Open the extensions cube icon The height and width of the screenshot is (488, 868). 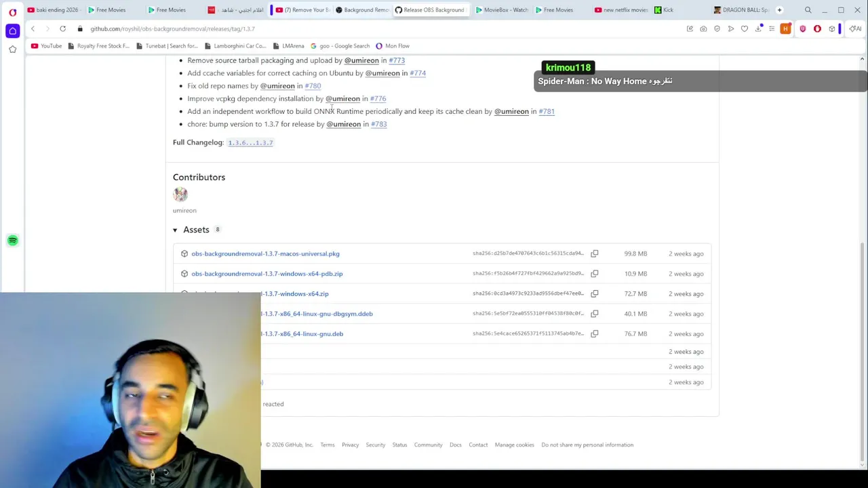pyautogui.click(x=832, y=28)
